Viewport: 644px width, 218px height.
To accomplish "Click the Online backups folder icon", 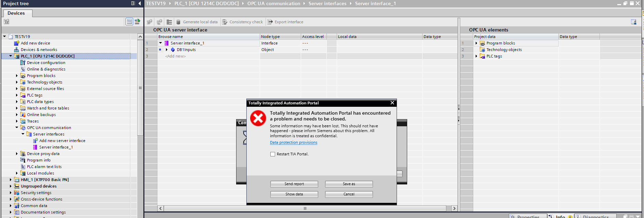I will [x=23, y=115].
